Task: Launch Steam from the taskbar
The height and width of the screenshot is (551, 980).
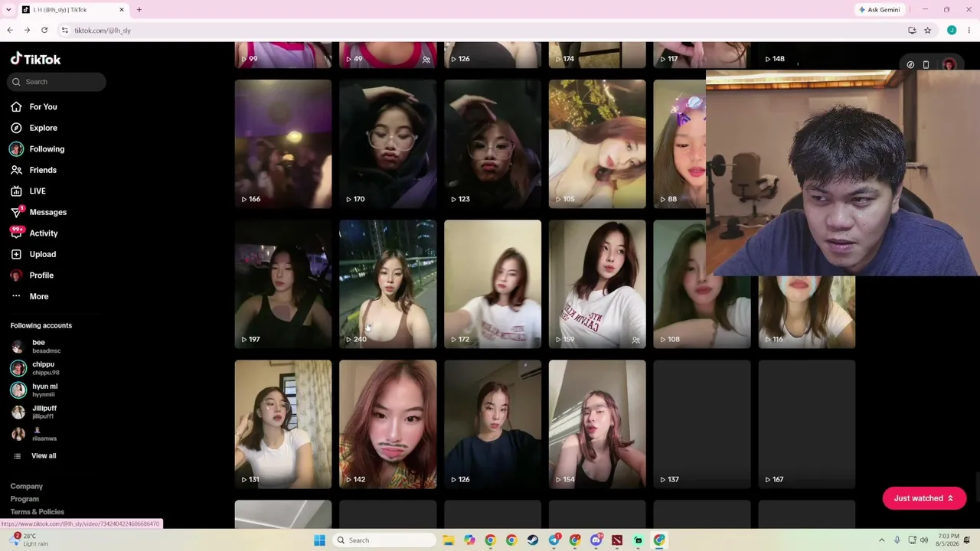Action: pos(533,540)
